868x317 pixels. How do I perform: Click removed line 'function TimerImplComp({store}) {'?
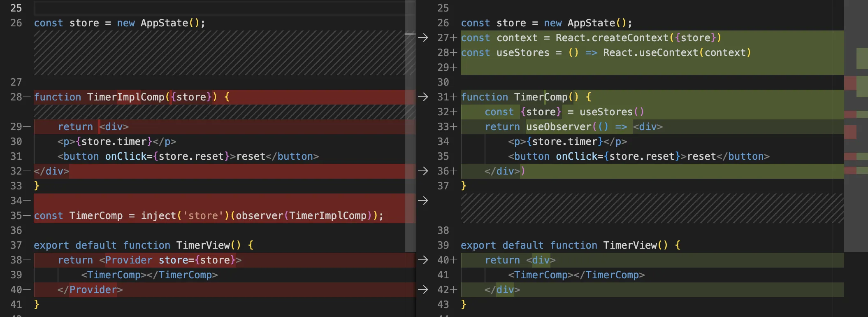tap(132, 97)
